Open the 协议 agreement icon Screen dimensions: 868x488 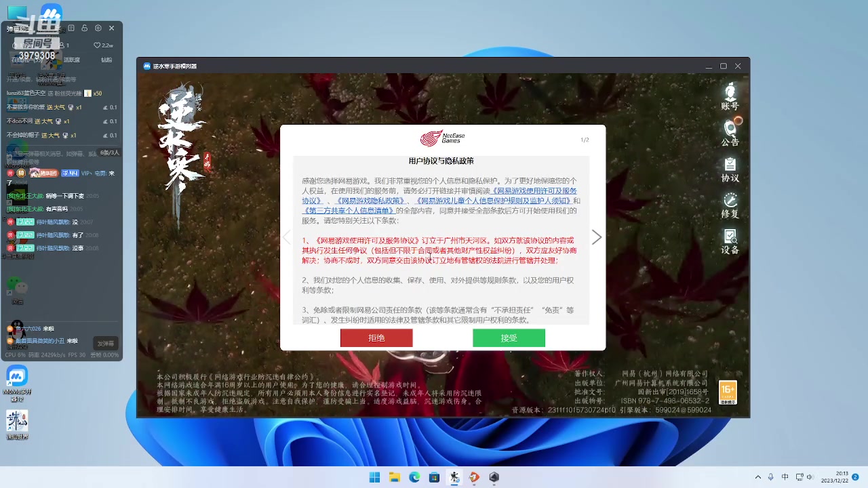[x=730, y=169]
